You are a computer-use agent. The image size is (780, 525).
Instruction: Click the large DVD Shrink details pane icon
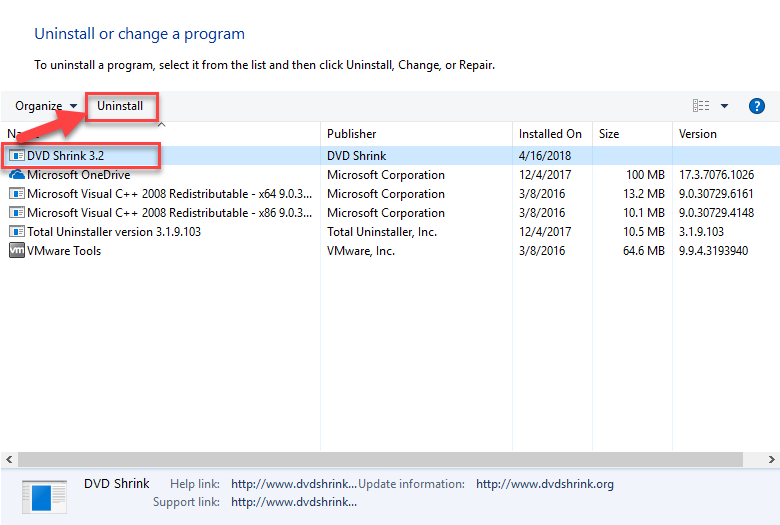point(44,496)
